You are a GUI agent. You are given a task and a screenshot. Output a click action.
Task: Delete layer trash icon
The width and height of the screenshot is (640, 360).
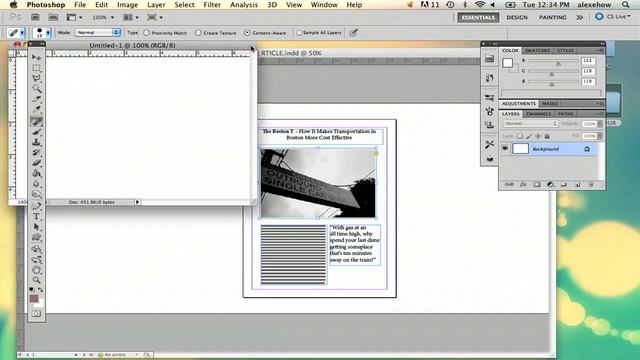591,184
